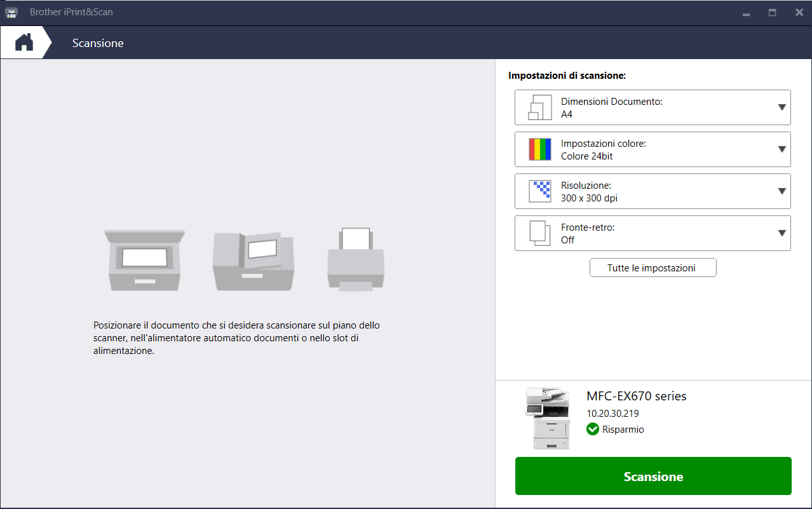
Task: Click the rainbow Impostazioni colore icon
Action: coord(540,149)
